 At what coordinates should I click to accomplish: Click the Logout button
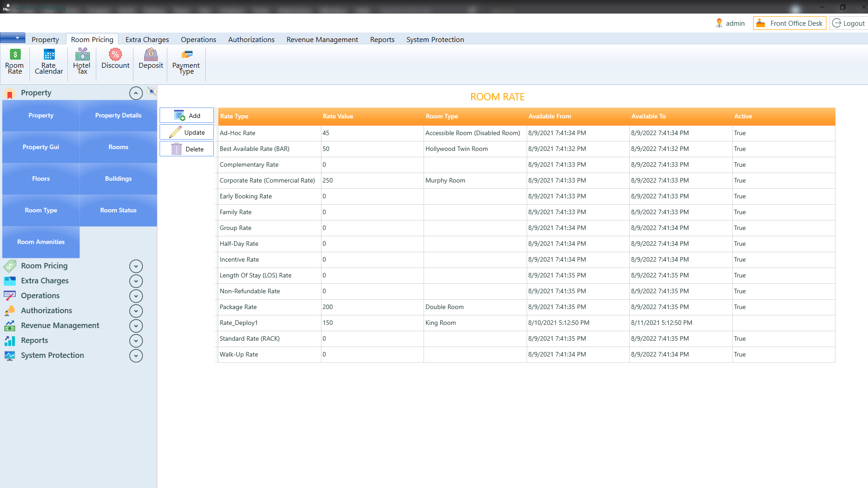(849, 23)
